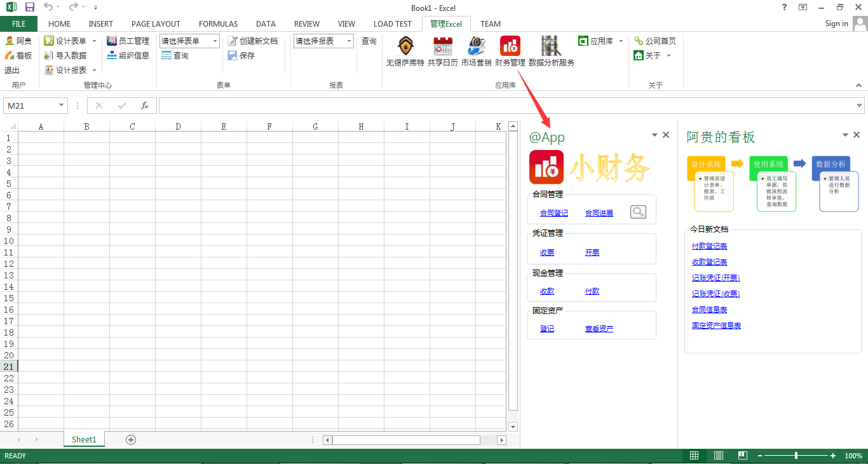
Task: Open the 无锡萨弗特 app icon
Action: pyautogui.click(x=405, y=51)
